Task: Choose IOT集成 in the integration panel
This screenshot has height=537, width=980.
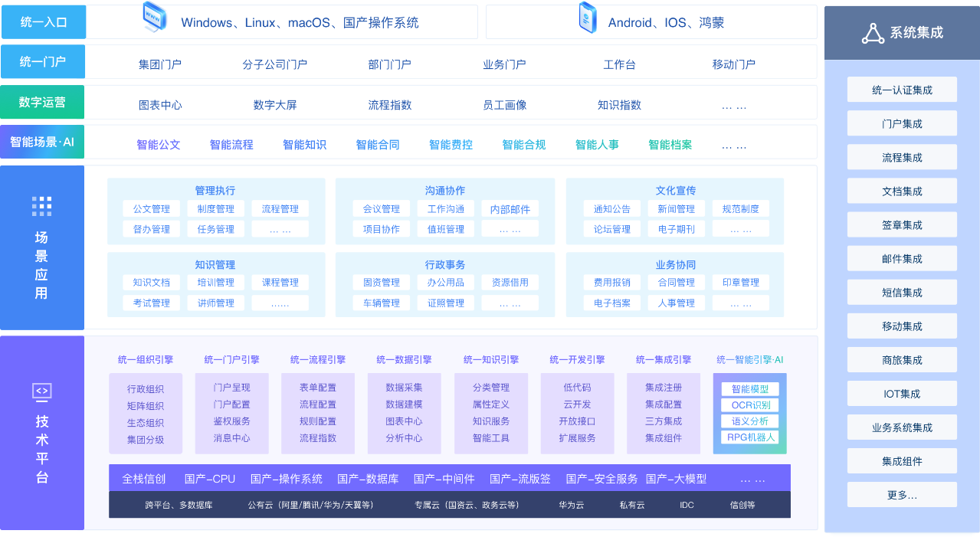Action: tap(902, 394)
